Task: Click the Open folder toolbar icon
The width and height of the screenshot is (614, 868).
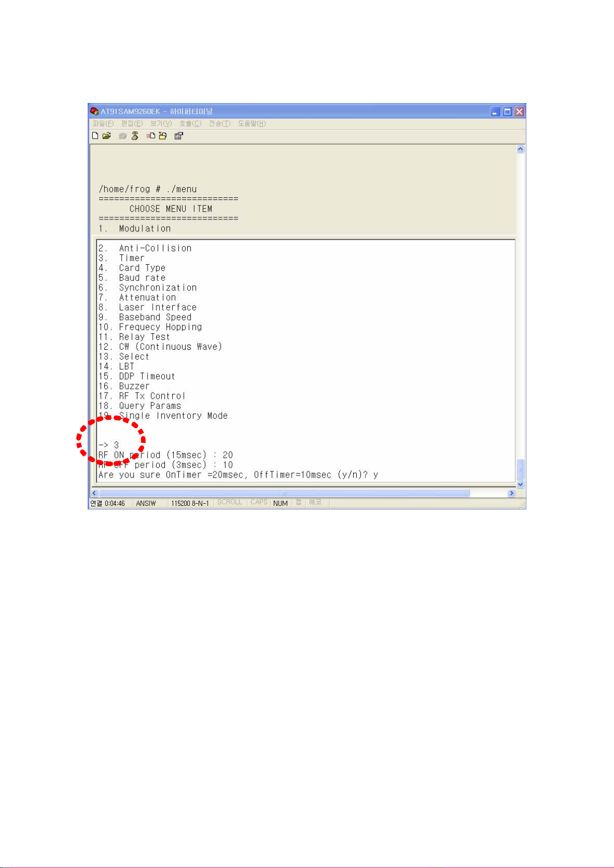Action: coord(107,136)
